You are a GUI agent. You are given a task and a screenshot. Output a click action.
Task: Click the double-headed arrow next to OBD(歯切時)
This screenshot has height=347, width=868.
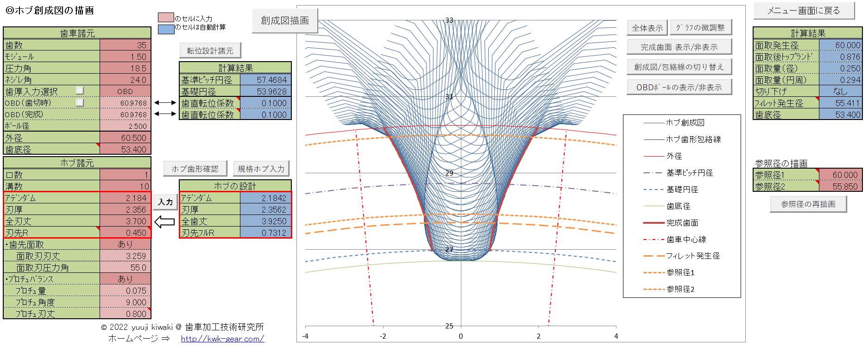(165, 103)
